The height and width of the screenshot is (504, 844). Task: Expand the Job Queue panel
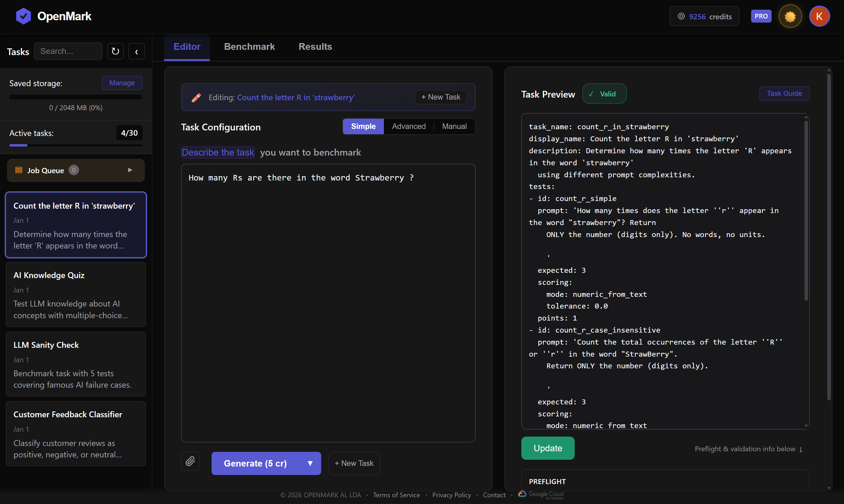130,170
